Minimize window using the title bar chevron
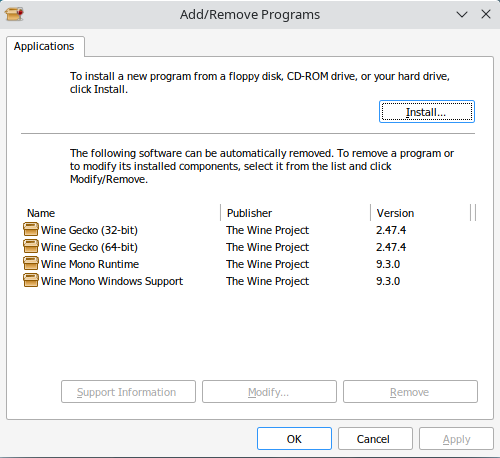The width and height of the screenshot is (500, 458). 462,14
